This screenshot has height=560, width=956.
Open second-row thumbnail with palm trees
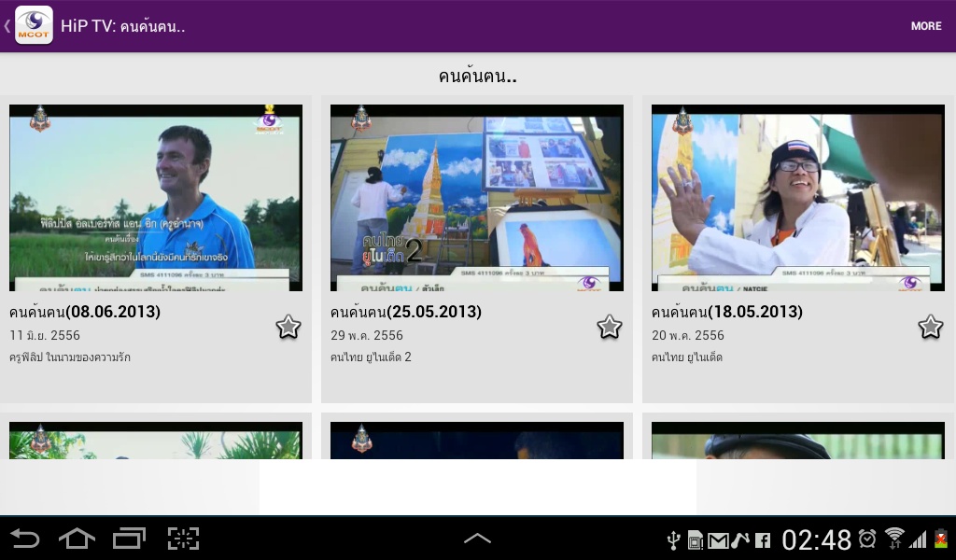156,440
